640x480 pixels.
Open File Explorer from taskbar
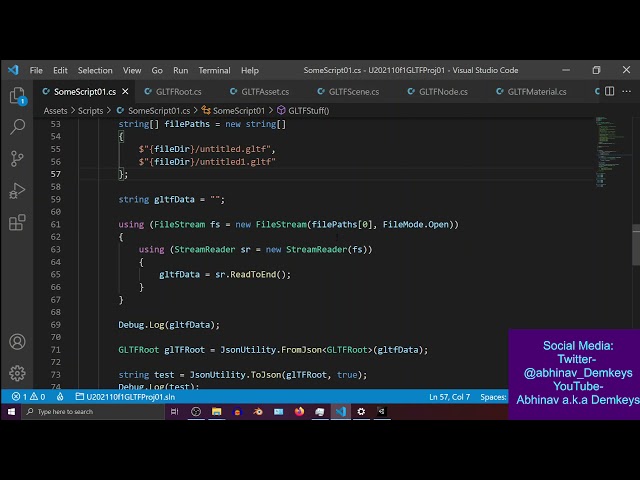coord(216,412)
